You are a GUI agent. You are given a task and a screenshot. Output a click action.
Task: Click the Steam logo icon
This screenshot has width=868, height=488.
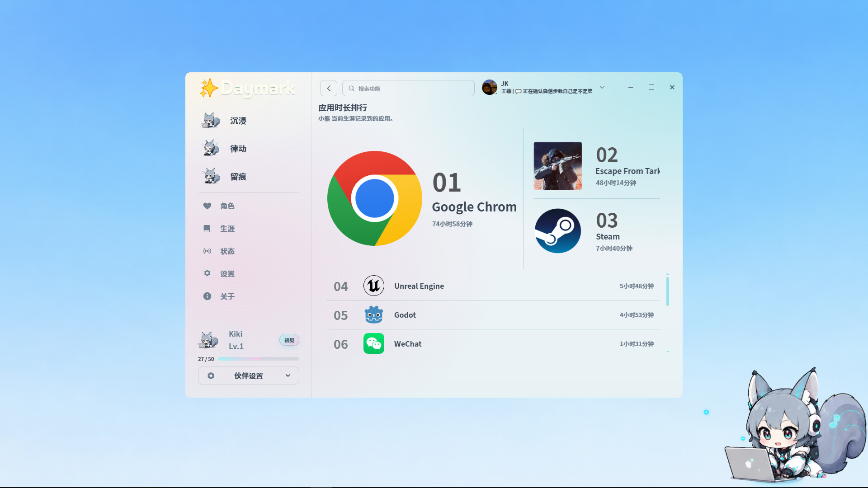pyautogui.click(x=558, y=231)
